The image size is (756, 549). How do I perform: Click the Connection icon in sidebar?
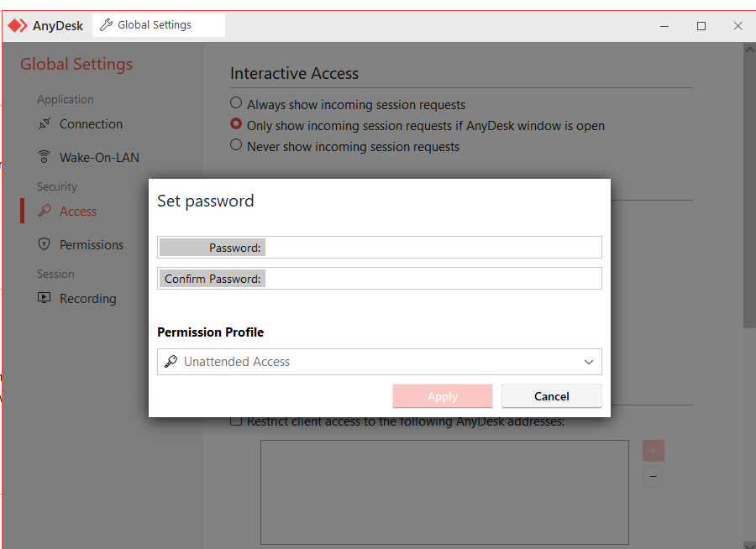click(45, 124)
